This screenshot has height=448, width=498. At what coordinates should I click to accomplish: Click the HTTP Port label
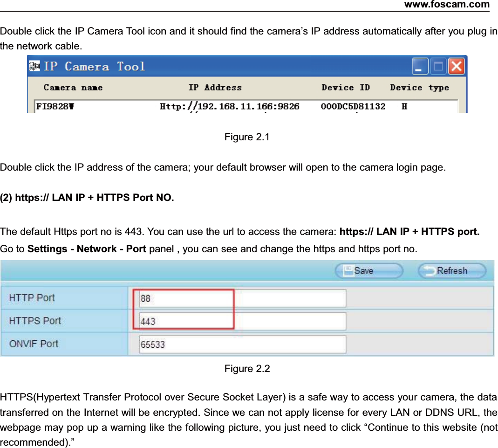click(x=32, y=298)
